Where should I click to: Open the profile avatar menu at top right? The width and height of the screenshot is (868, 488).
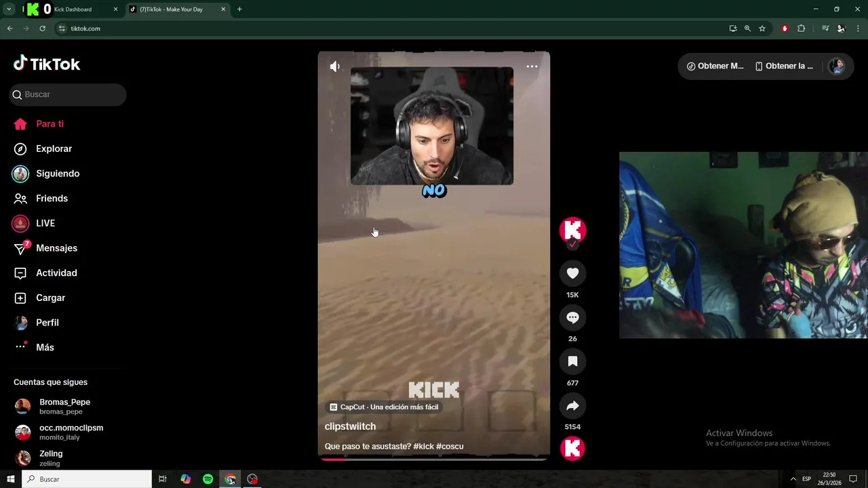(x=837, y=66)
